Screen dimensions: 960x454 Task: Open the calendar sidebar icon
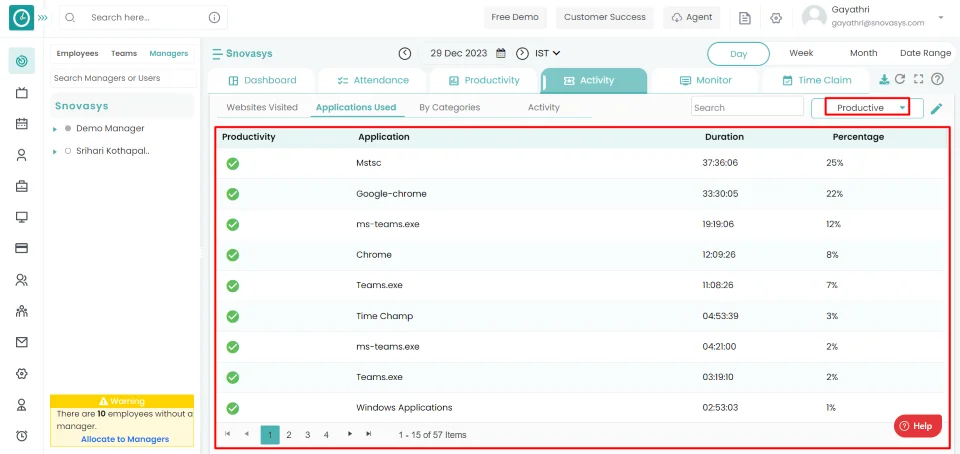[x=21, y=124]
